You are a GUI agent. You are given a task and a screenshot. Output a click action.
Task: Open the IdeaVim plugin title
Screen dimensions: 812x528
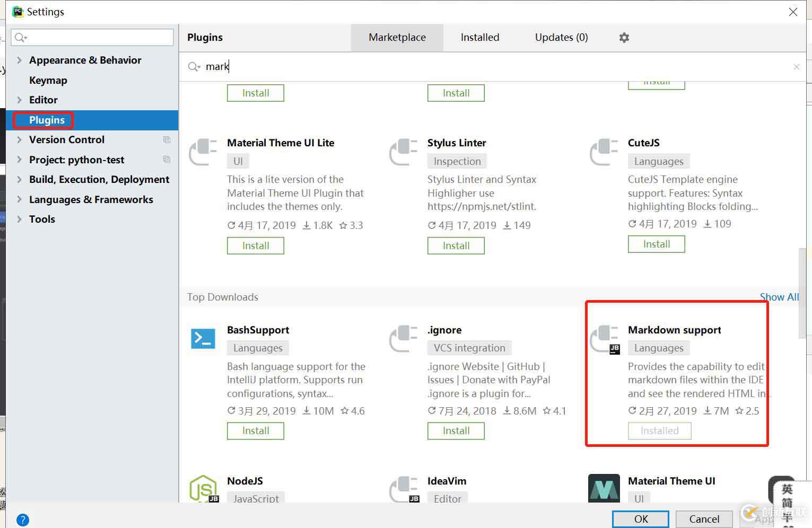pos(447,481)
